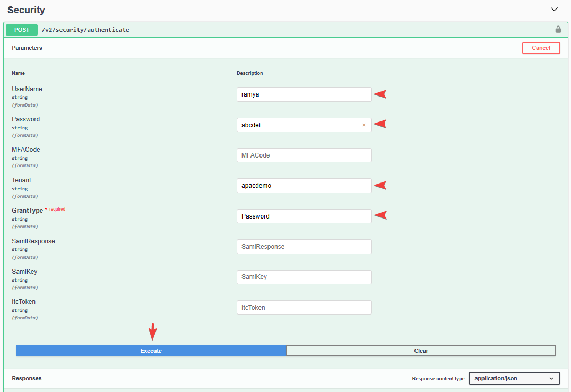This screenshot has width=571, height=392.
Task: Select the MFACode input field
Action: 304,155
